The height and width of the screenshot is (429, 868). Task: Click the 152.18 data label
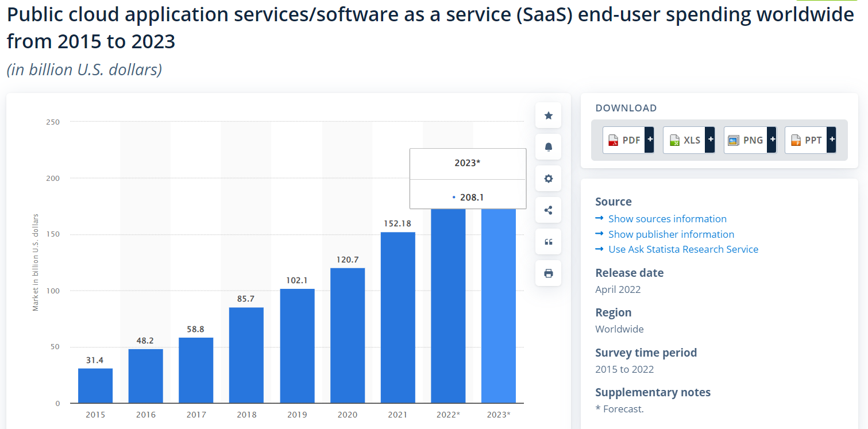point(398,223)
